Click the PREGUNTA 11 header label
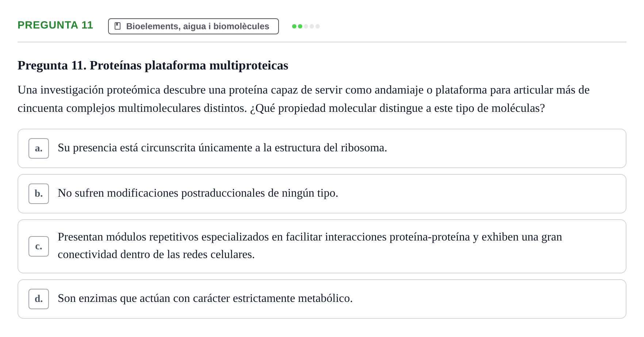644x337 pixels. 55,25
